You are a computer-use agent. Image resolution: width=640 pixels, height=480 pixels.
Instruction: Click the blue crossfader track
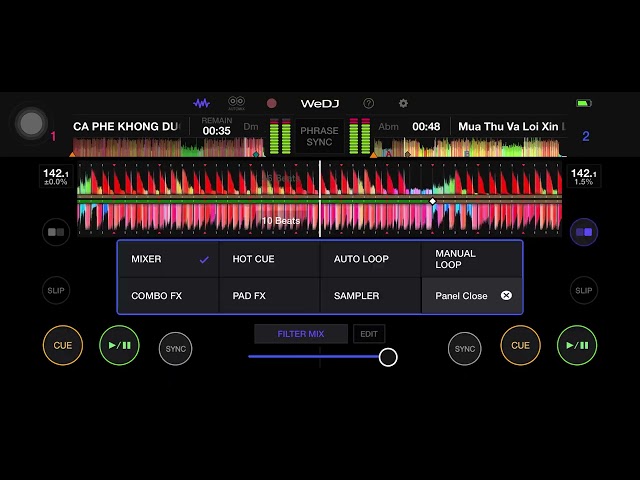pos(313,356)
